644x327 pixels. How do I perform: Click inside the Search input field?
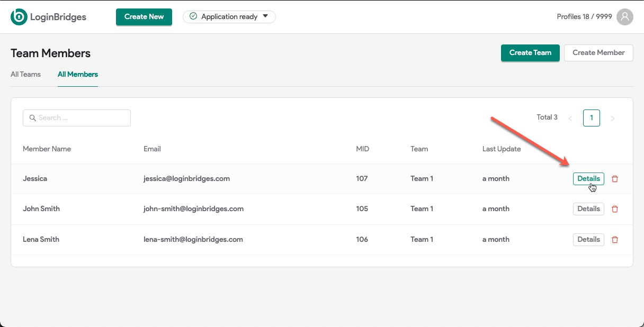[x=77, y=117]
